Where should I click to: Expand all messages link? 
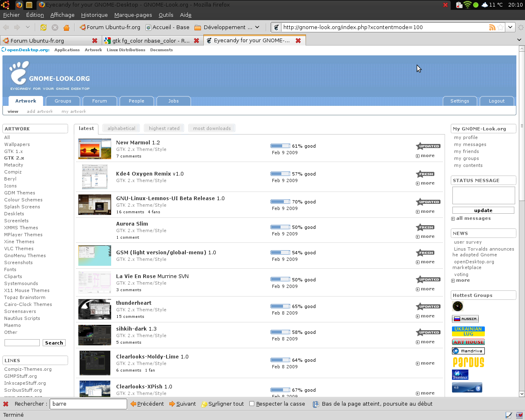click(471, 219)
